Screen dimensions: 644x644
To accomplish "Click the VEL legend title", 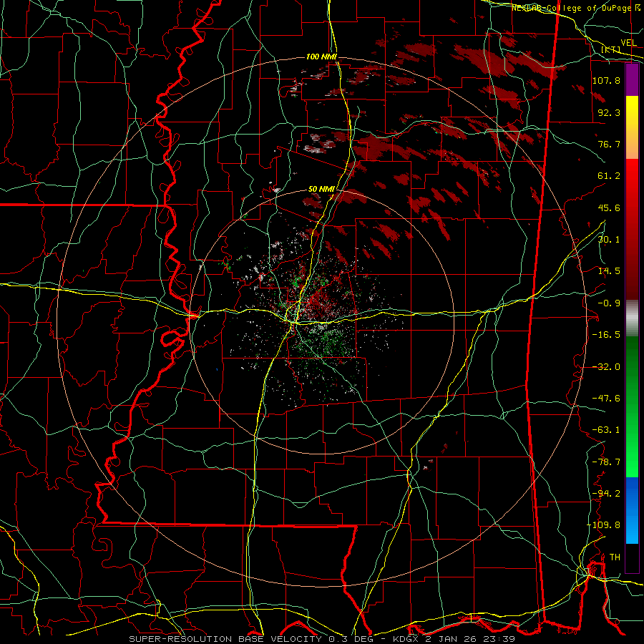I will point(629,43).
